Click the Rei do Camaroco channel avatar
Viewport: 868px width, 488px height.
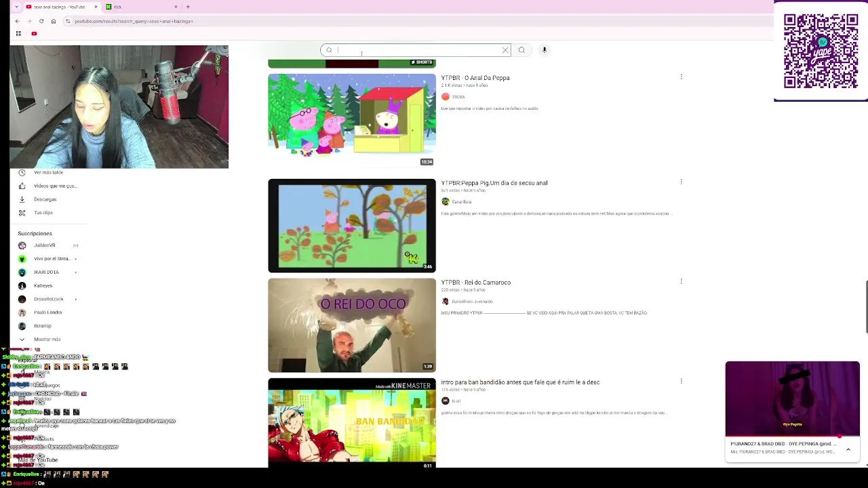[x=445, y=302]
